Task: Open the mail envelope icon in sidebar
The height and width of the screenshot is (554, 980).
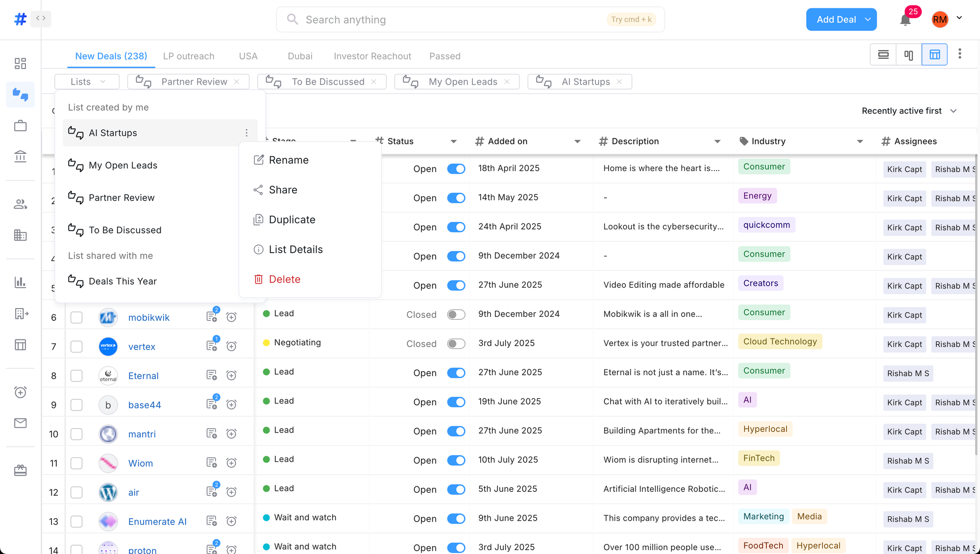Action: pyautogui.click(x=20, y=423)
